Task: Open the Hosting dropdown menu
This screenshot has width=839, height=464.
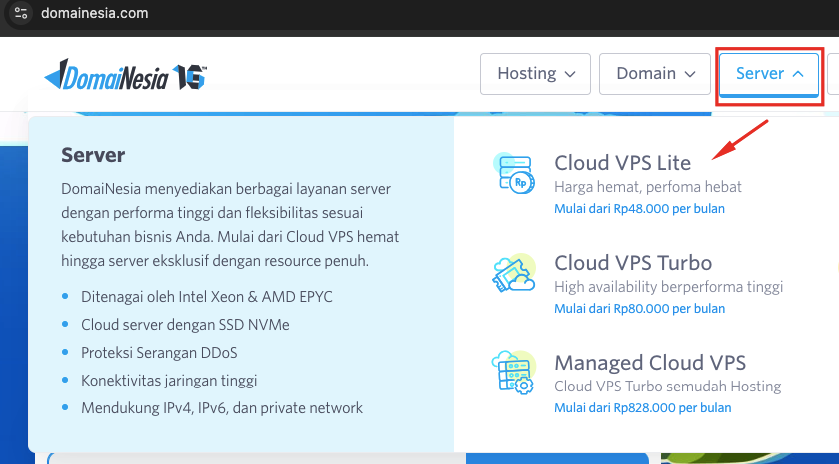Action: [536, 74]
